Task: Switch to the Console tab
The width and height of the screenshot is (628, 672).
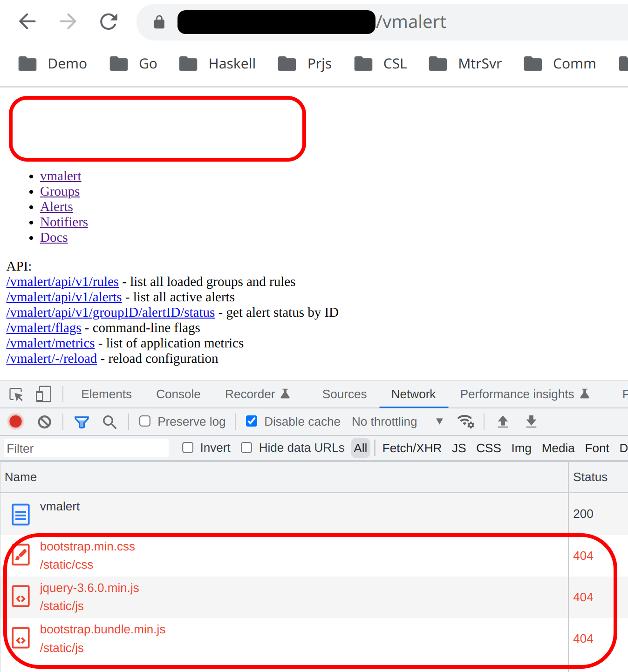Action: pyautogui.click(x=178, y=394)
